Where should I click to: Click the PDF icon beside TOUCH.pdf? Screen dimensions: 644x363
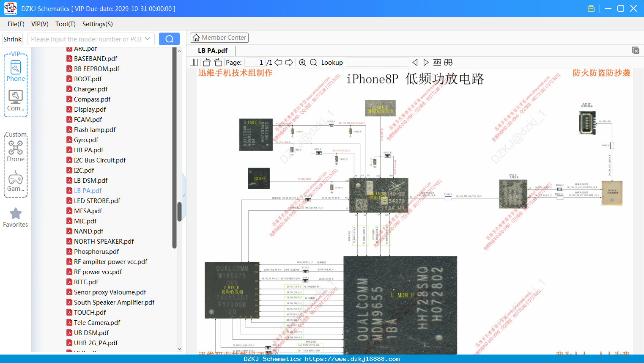click(69, 312)
